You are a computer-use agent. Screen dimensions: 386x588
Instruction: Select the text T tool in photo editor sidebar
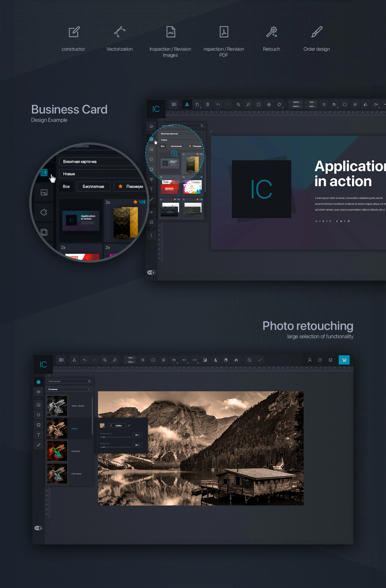(39, 435)
